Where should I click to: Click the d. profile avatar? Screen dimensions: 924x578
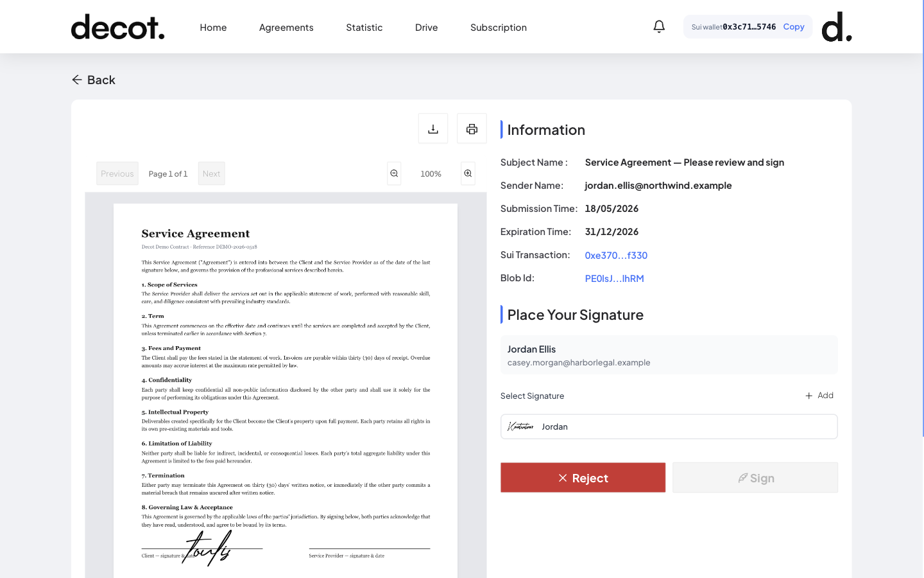837,26
